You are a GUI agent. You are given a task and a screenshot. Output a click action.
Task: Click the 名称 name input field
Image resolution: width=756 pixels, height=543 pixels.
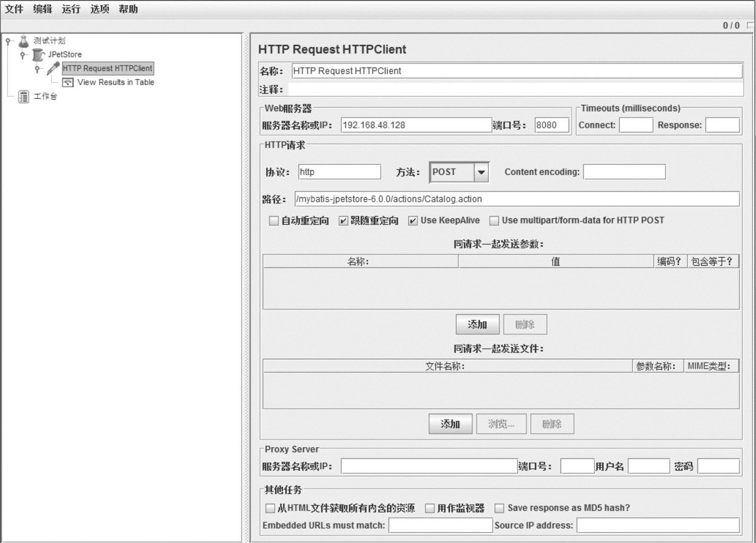coord(517,71)
